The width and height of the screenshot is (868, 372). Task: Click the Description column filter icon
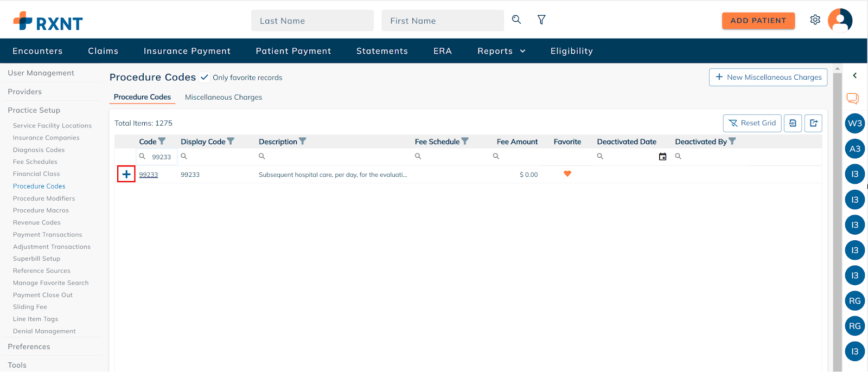[303, 142]
